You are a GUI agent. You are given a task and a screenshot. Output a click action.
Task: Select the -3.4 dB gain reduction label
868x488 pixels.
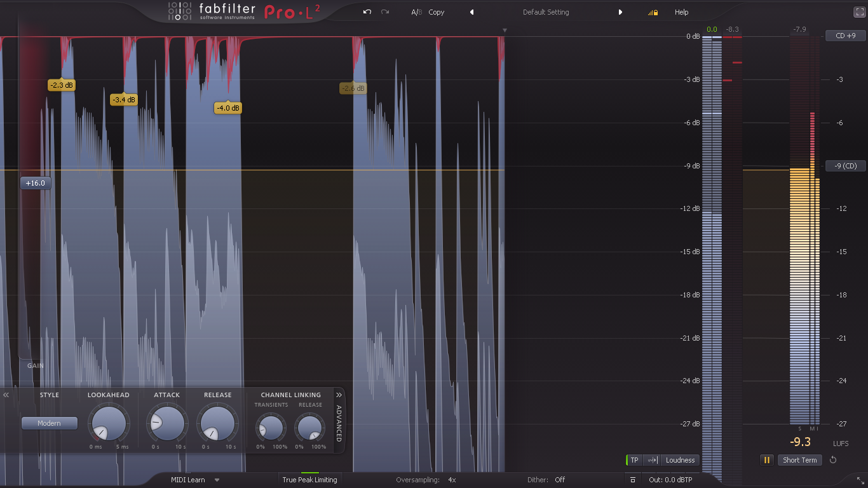coord(124,100)
